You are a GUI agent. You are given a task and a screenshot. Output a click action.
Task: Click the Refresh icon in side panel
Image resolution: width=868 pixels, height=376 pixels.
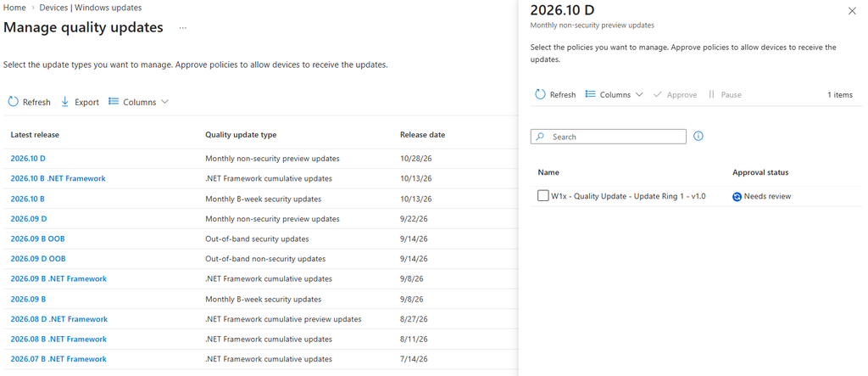coord(540,94)
